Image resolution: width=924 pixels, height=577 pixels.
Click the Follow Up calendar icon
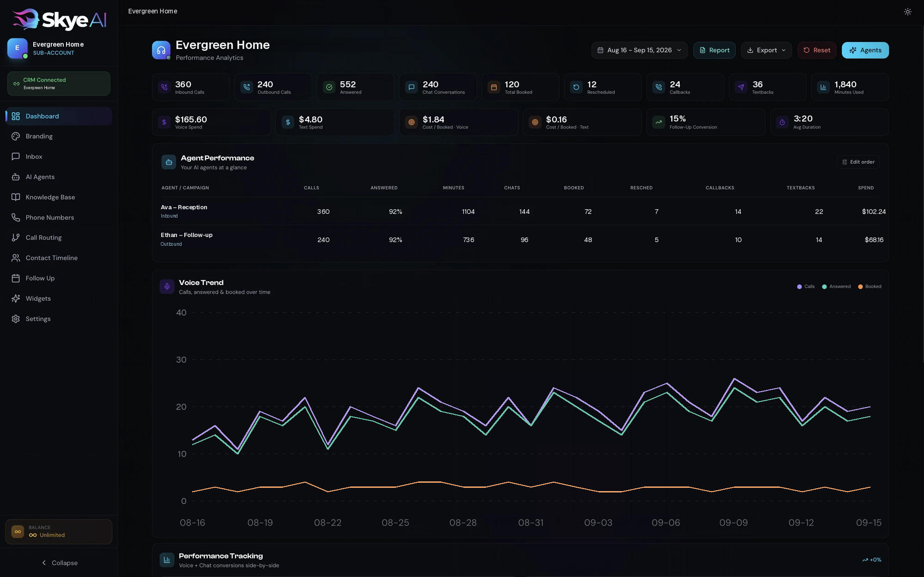click(16, 278)
